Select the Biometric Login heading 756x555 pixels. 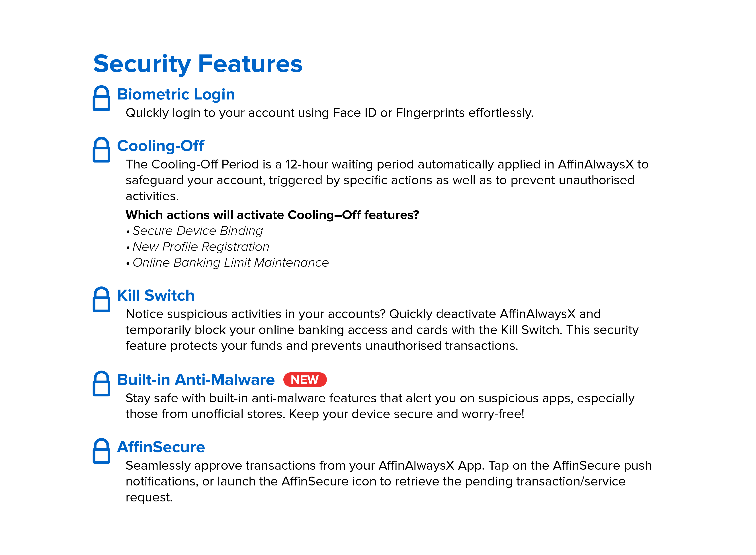pos(176,95)
